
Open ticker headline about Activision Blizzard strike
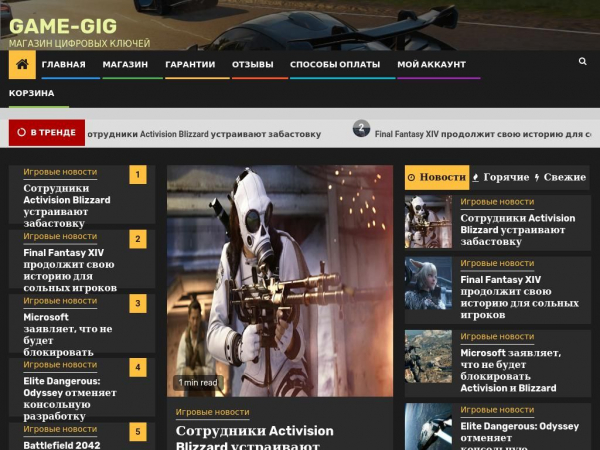point(204,134)
